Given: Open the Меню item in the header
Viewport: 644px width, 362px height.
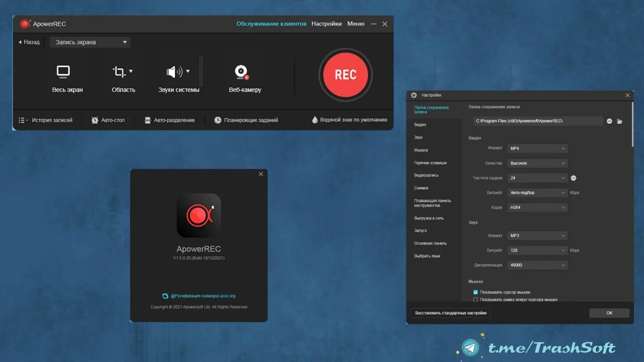Looking at the screenshot, I should 356,24.
